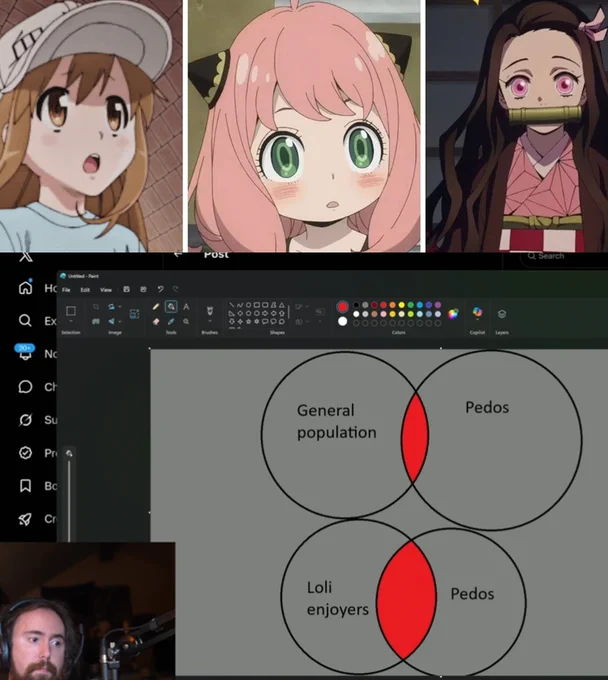Expand the Flip dropdown arrow

120,321
